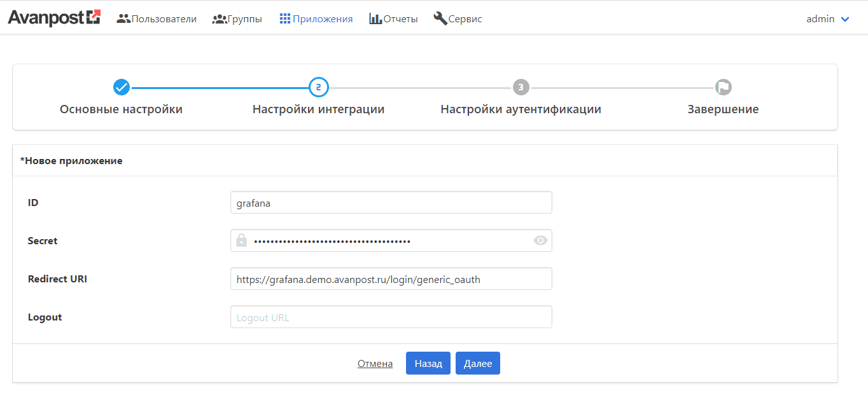The width and height of the screenshot is (868, 400).
Task: Select step 3 authentication settings circle
Action: [x=521, y=86]
